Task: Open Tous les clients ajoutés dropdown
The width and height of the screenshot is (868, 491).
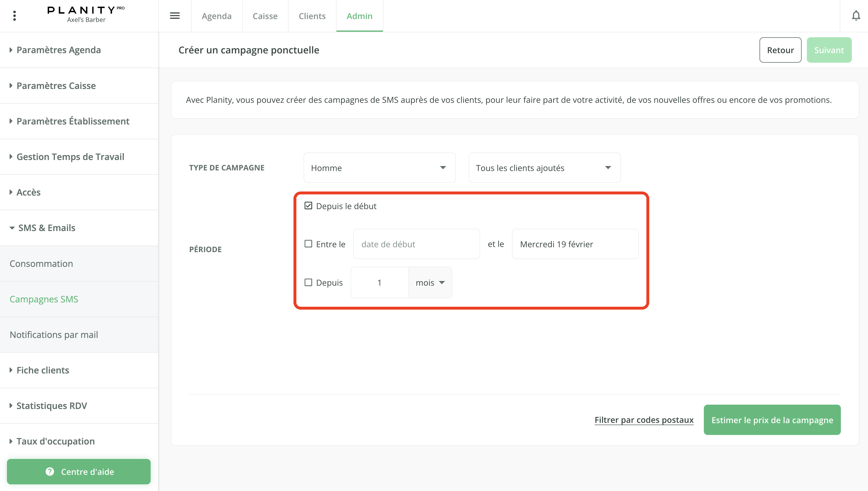Action: (x=544, y=168)
